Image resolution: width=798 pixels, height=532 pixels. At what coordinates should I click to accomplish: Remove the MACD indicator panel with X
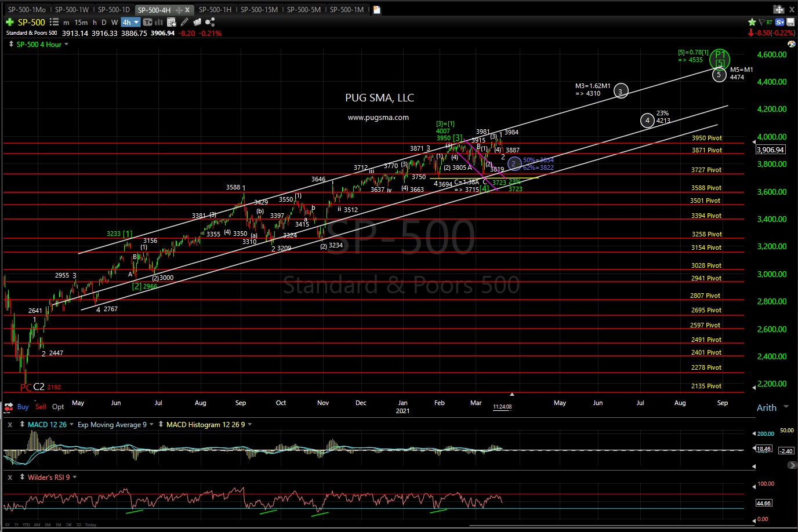[x=10, y=424]
